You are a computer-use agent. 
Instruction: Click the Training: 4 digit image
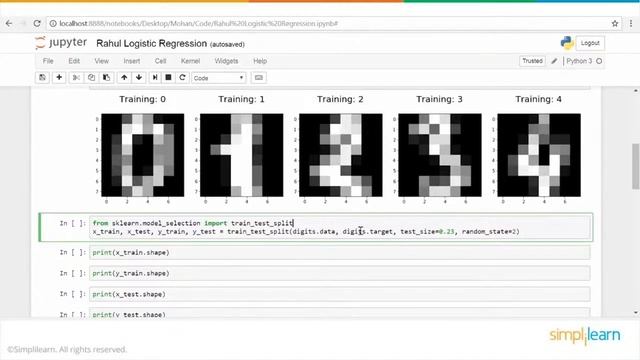pyautogui.click(x=539, y=155)
